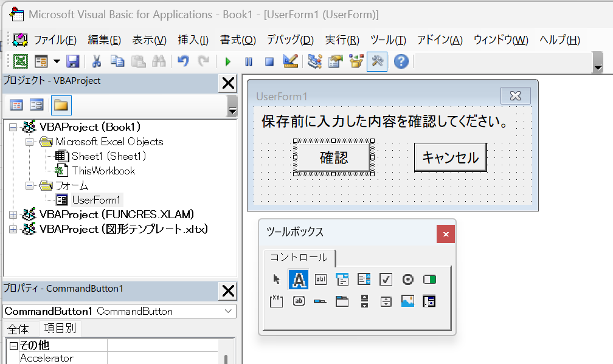Open the ツール(T) menu
The height and width of the screenshot is (364, 613).
(388, 40)
